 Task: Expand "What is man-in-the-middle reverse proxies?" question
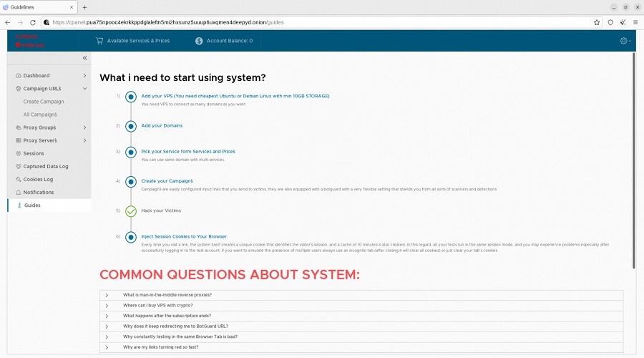[x=167, y=295]
